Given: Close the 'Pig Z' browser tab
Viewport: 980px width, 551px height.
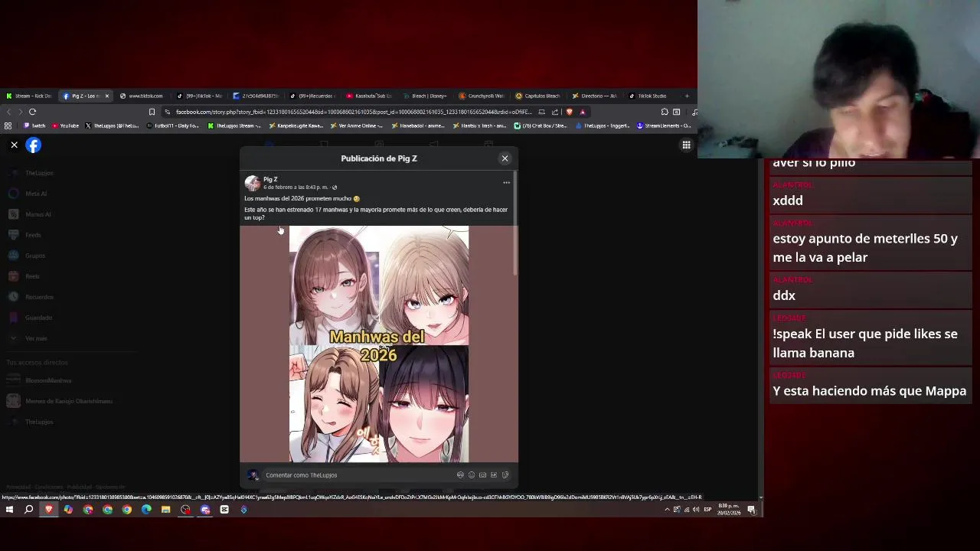Looking at the screenshot, I should pyautogui.click(x=107, y=96).
